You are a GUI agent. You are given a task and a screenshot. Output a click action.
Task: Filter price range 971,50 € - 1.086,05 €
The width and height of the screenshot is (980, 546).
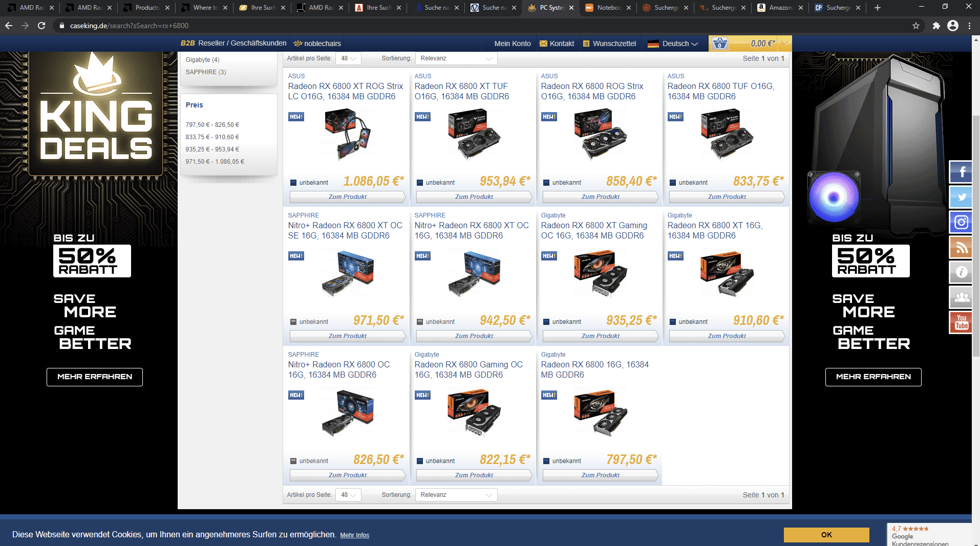point(215,162)
